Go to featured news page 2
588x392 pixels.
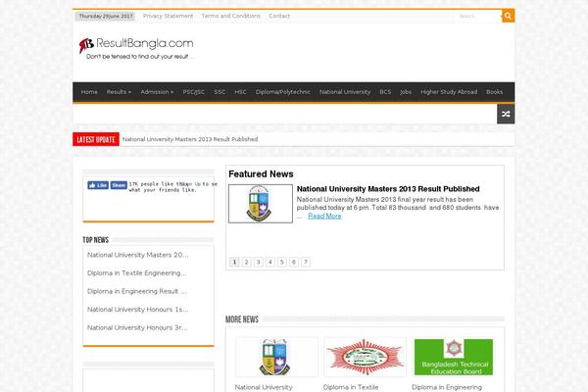246,262
